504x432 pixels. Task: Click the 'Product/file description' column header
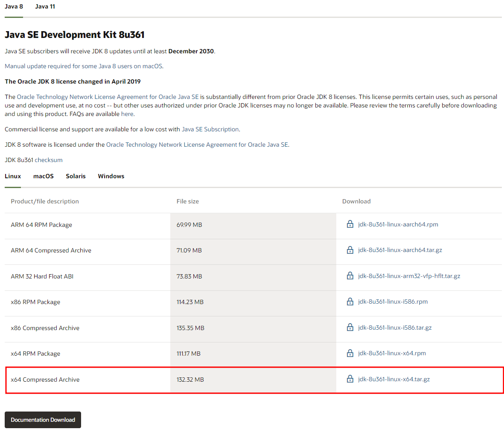coord(45,201)
